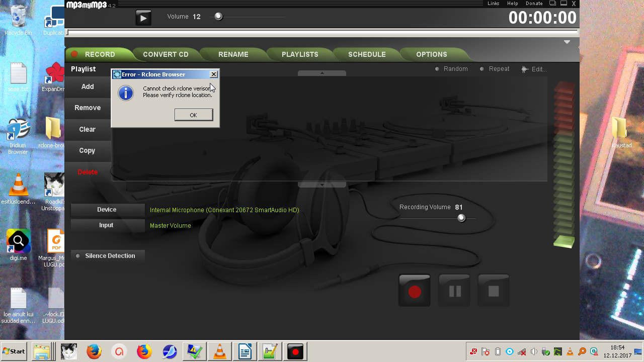Click the ESET tray icon
Image resolution: width=644 pixels, height=362 pixels.
594,351
